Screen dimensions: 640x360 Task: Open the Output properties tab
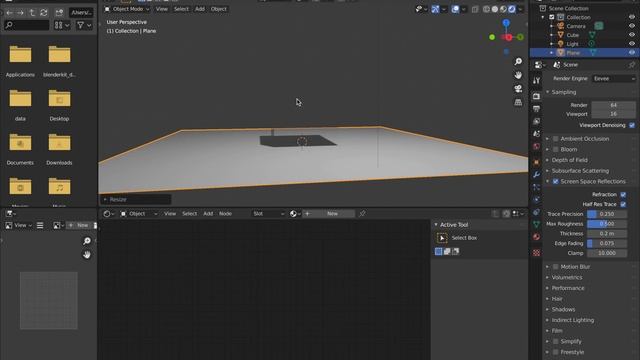536,109
